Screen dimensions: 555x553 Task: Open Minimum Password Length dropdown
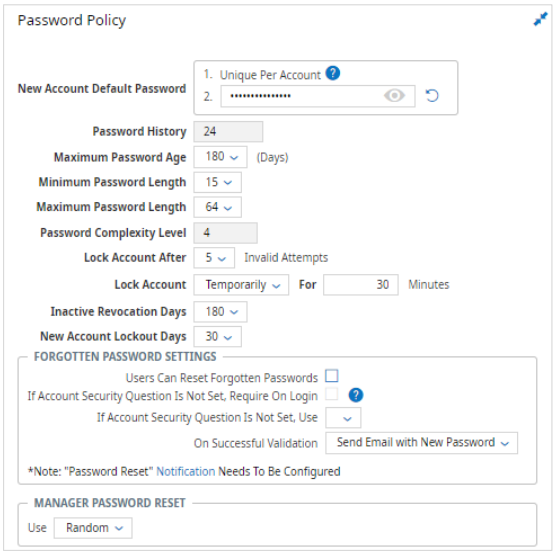[218, 182]
